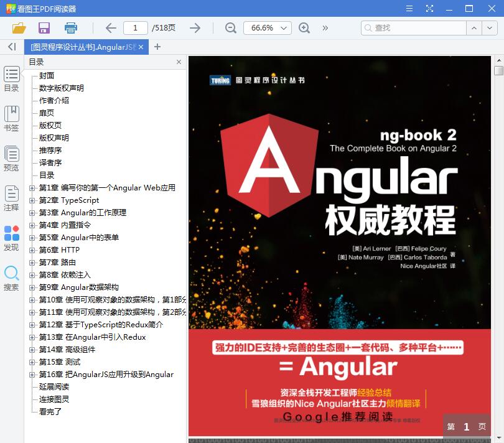Show more toolbar tools via double chevron
This screenshot has width=504, height=443.
(x=325, y=28)
